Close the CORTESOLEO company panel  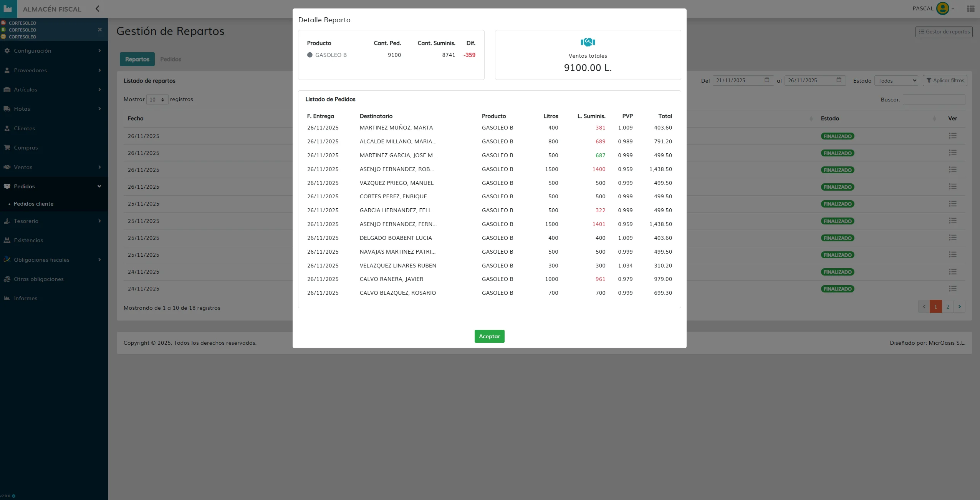100,30
